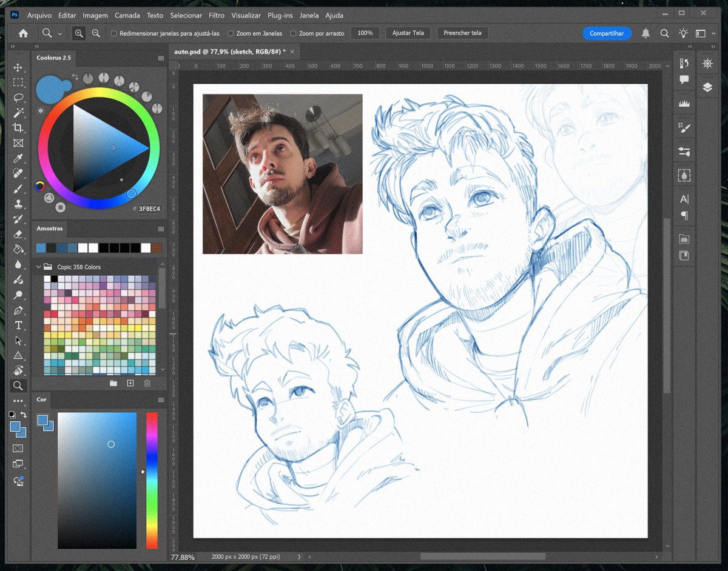728x571 pixels.
Task: Open the Filtro menu
Action: click(x=216, y=15)
